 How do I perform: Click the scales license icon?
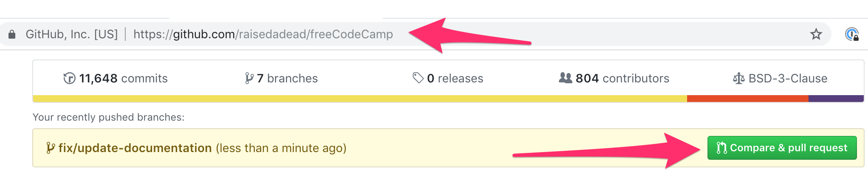(x=738, y=79)
